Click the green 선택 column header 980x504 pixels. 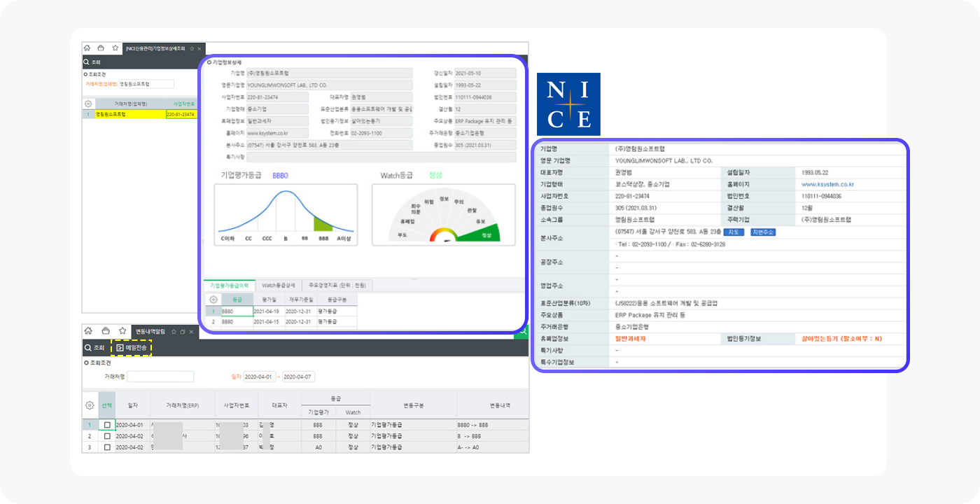106,405
